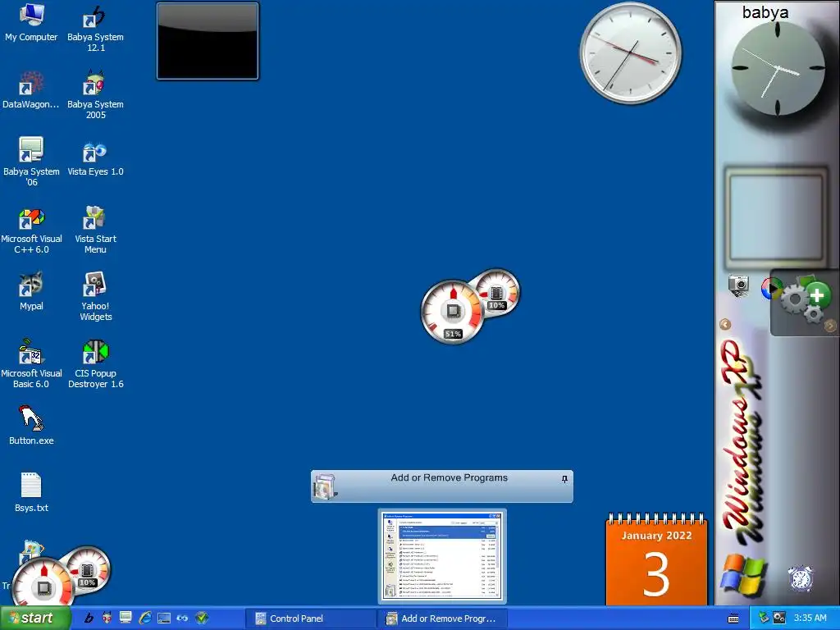This screenshot has height=630, width=840.
Task: Click the green checkmark quick launch icon
Action: pyautogui.click(x=202, y=619)
